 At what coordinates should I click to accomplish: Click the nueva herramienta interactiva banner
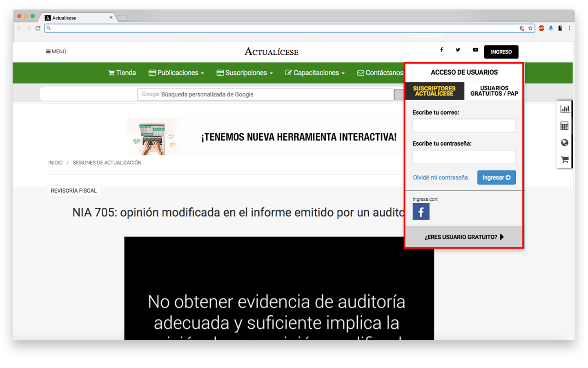coord(265,137)
